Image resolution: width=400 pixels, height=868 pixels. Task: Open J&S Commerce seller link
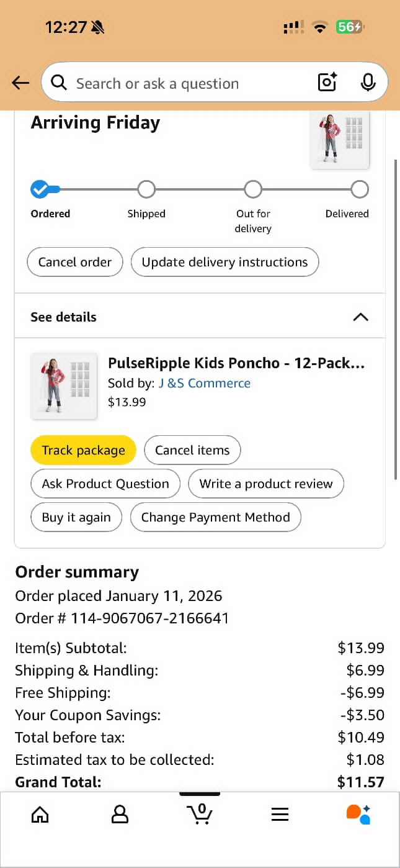pyautogui.click(x=204, y=383)
